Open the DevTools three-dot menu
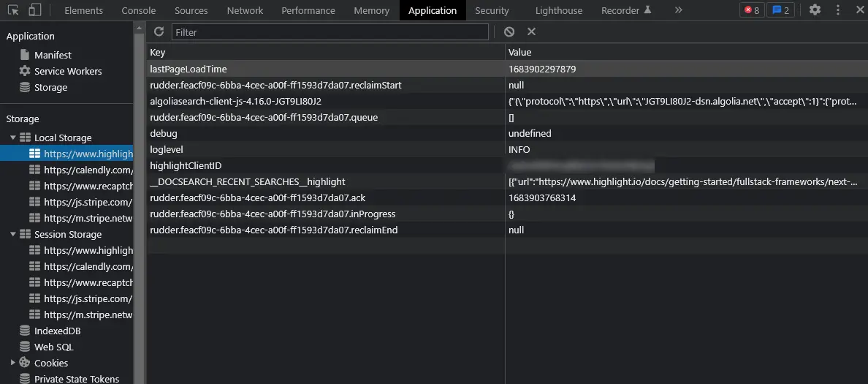 tap(838, 10)
